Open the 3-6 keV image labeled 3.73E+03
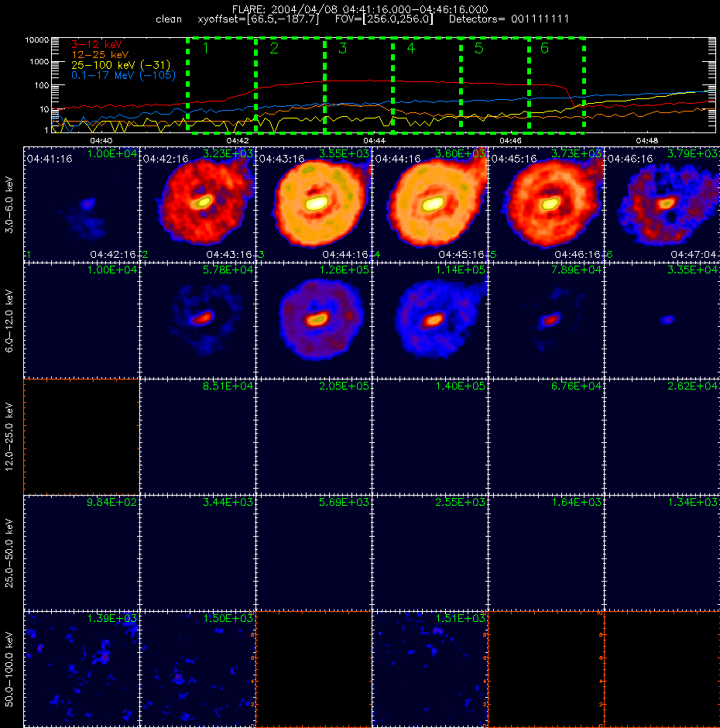Image resolution: width=720 pixels, height=728 pixels. tap(546, 204)
